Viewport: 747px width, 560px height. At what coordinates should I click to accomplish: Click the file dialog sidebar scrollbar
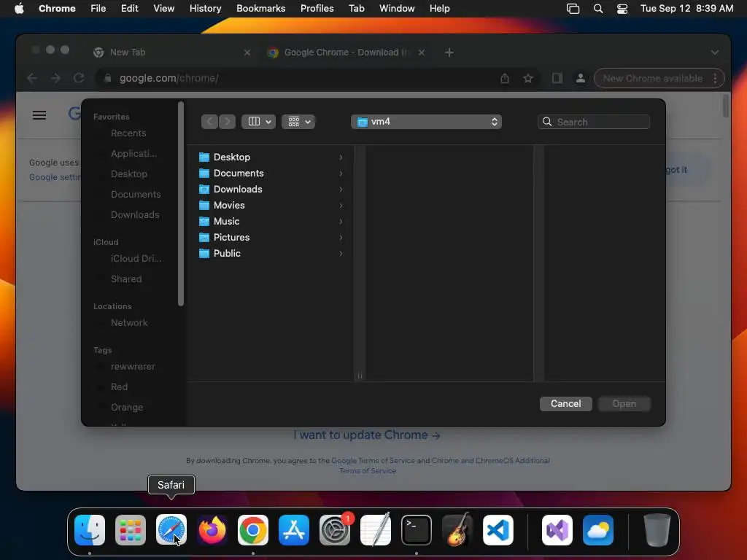[x=181, y=204]
